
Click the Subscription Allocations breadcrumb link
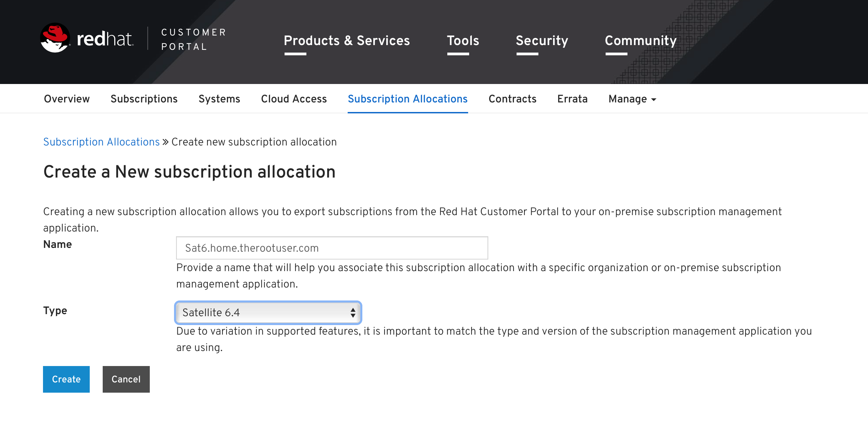(101, 142)
